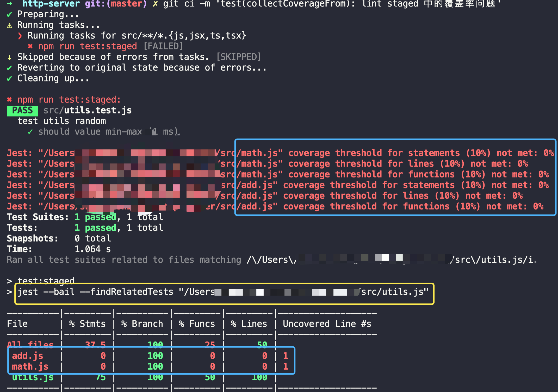Click the red X beside npm run test:staged
Screen dimensions: 558x392
[30, 46]
